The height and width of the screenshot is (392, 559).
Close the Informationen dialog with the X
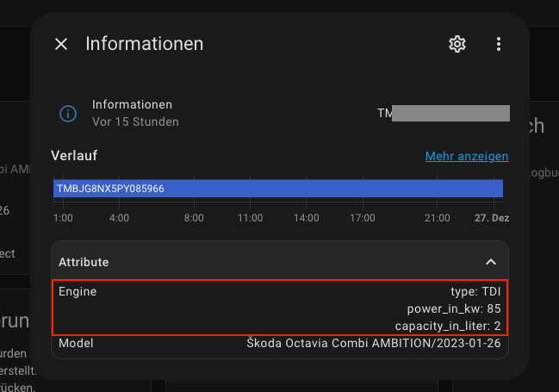[x=61, y=44]
